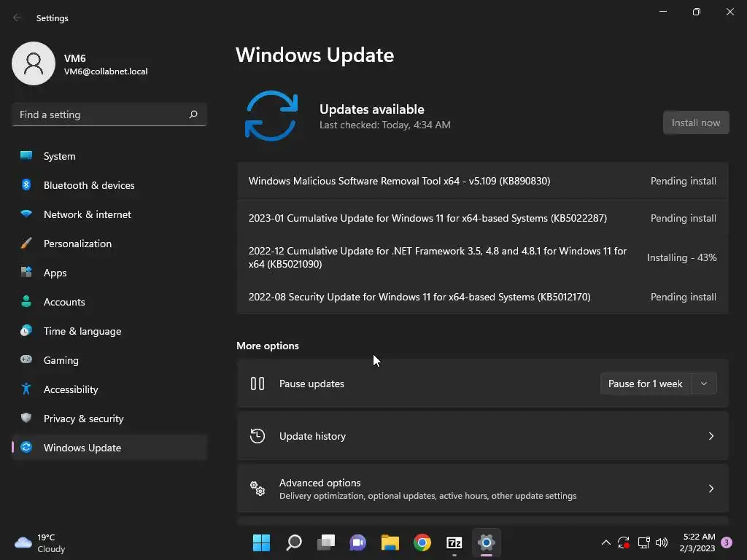Image resolution: width=747 pixels, height=560 pixels.
Task: Click the Accounts person icon
Action: click(x=26, y=301)
